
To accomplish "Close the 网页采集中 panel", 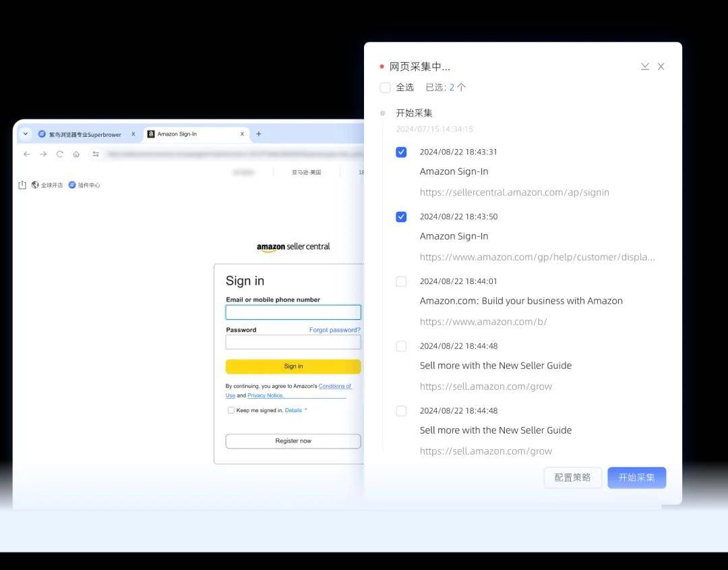I will 661,66.
